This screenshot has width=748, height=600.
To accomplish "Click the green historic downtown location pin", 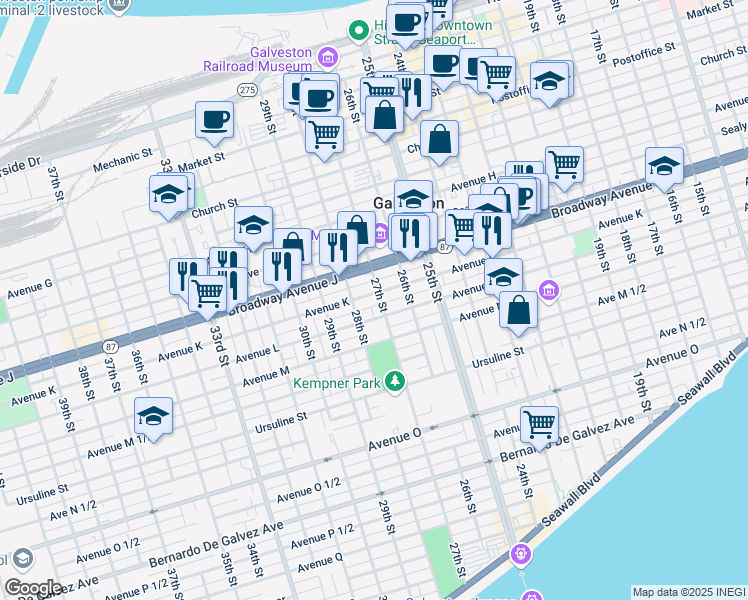I will coord(359,31).
